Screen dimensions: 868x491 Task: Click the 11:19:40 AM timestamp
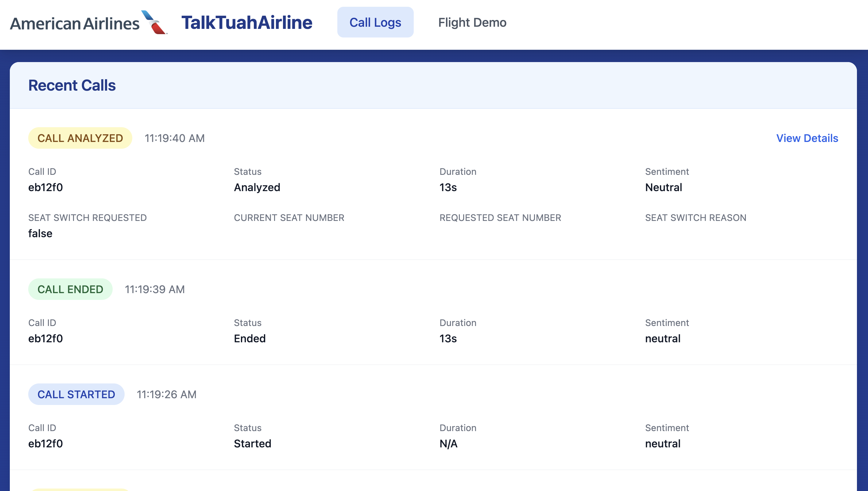175,138
